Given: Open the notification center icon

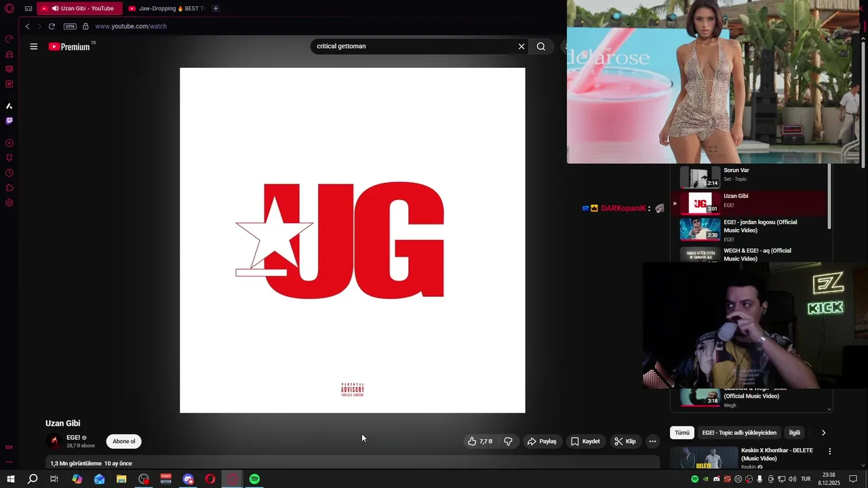Looking at the screenshot, I should [853, 479].
